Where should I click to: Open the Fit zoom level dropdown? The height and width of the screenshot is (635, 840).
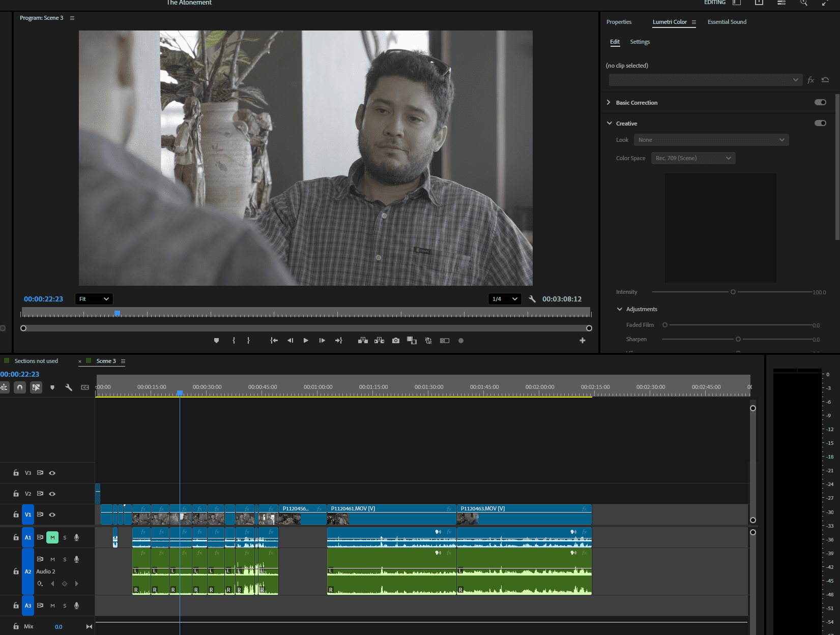pos(94,299)
